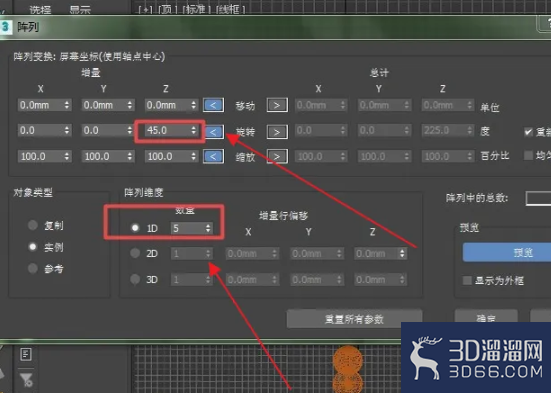Toggle the checked checkbox next to 度

click(x=528, y=132)
